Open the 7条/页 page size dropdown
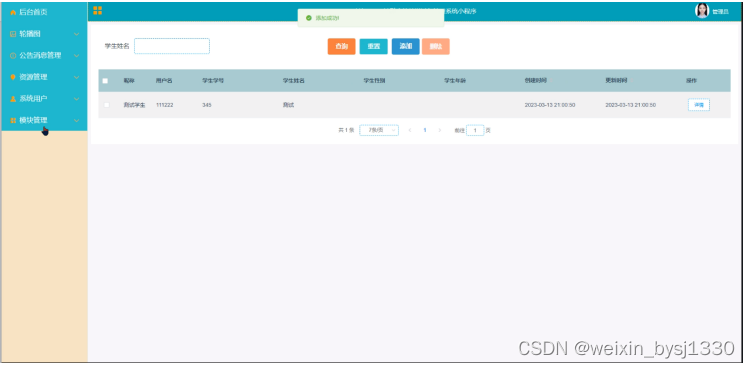This screenshot has width=750, height=368. point(379,130)
